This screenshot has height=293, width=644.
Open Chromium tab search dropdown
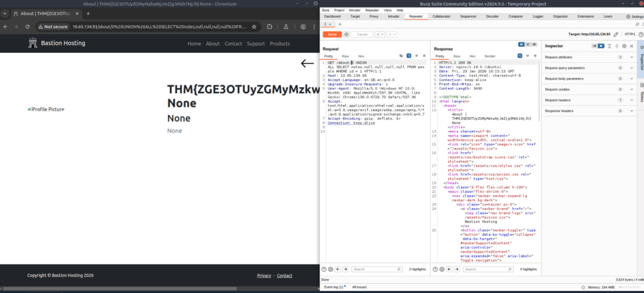(4, 14)
